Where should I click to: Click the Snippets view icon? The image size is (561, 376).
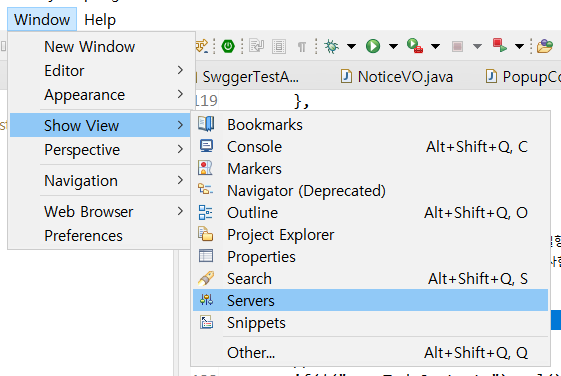[x=206, y=322]
